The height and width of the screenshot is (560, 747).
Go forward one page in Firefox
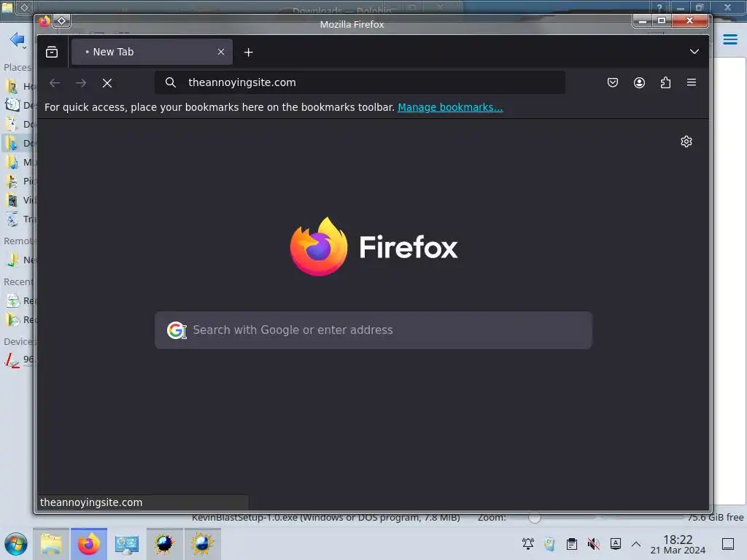tap(81, 83)
